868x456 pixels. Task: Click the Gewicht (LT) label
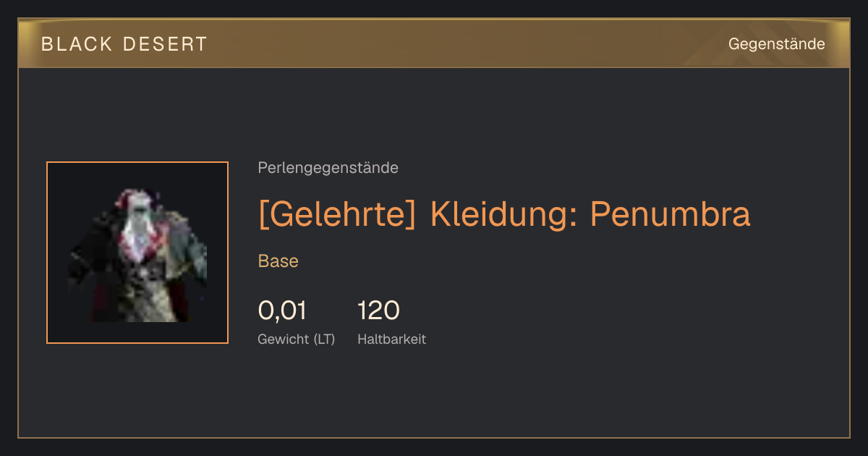[296, 339]
